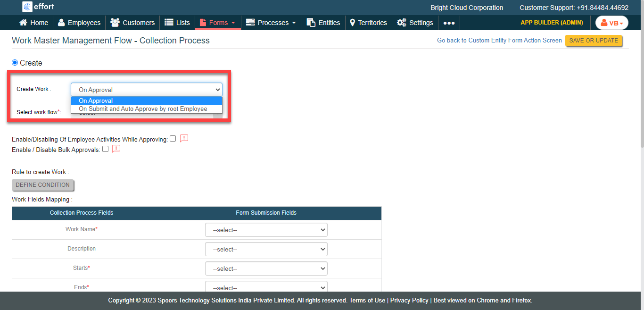
Task: Open Customers via the group icon
Action: (115, 23)
